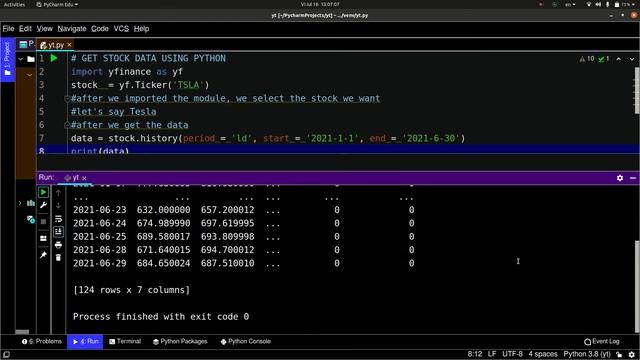This screenshot has height=360, width=640.
Task: Click the caret position 8:12 indicator
Action: [x=475, y=354]
